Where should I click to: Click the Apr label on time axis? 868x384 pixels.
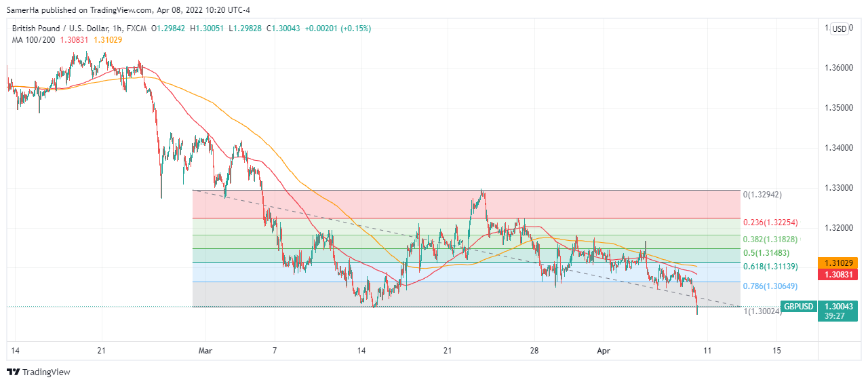click(604, 351)
